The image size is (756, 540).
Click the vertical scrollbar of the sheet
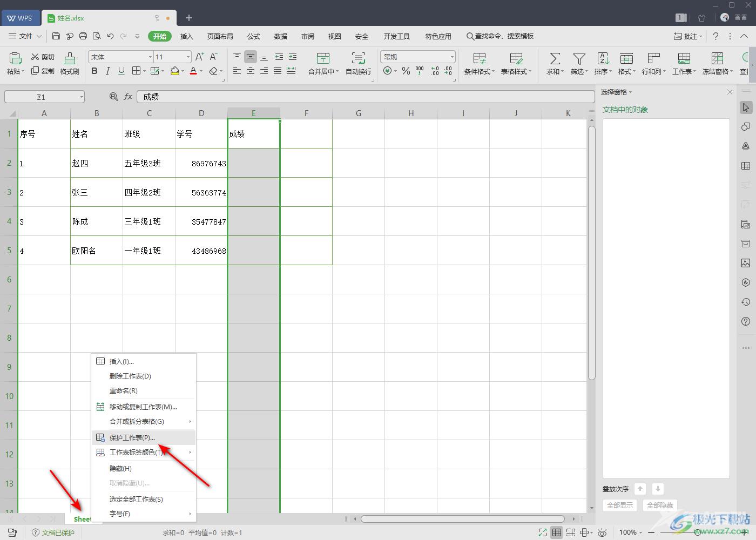click(591, 254)
